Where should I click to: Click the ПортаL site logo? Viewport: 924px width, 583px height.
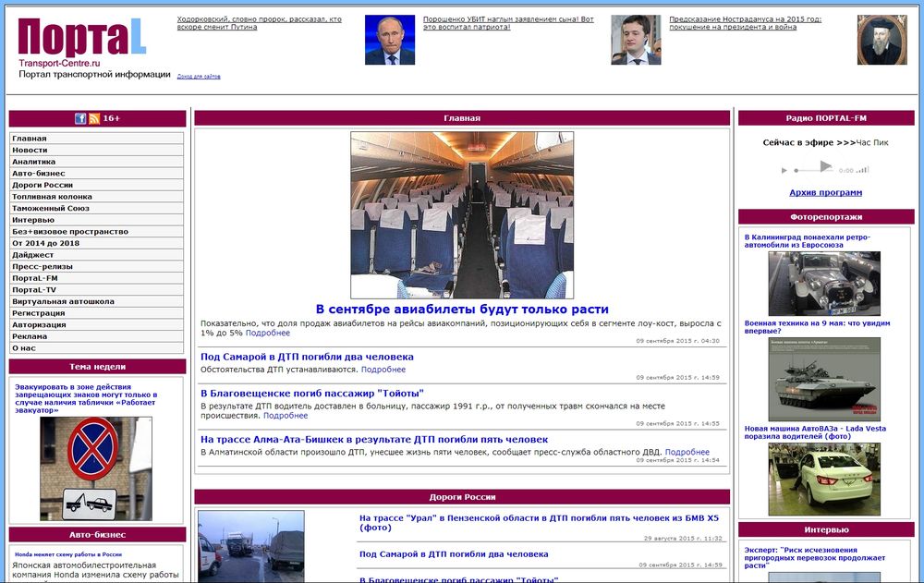click(x=82, y=37)
